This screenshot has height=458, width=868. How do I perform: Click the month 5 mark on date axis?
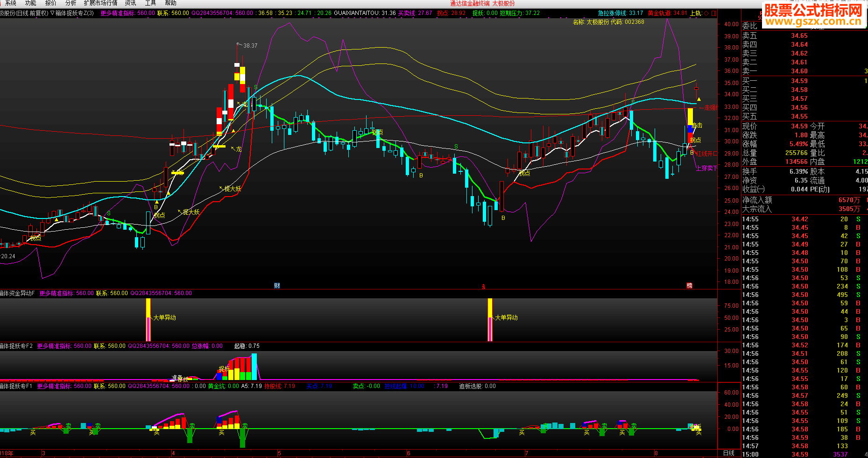point(279,453)
